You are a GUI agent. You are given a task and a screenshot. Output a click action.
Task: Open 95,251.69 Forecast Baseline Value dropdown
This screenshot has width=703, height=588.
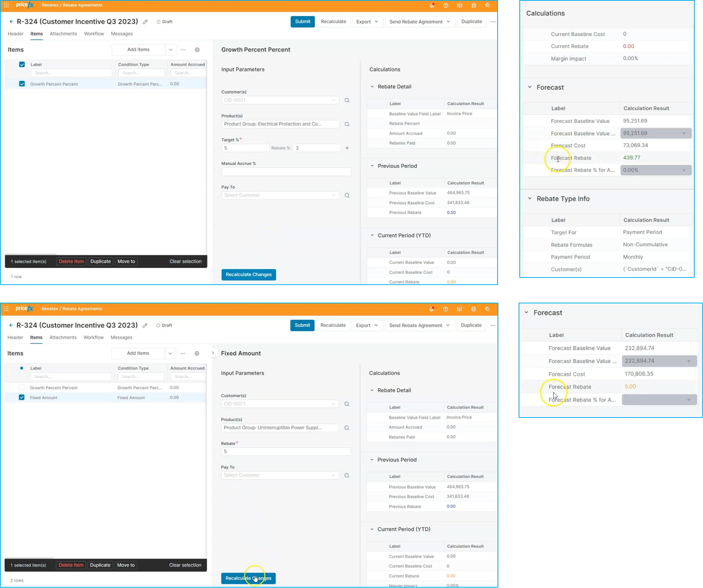pos(656,133)
